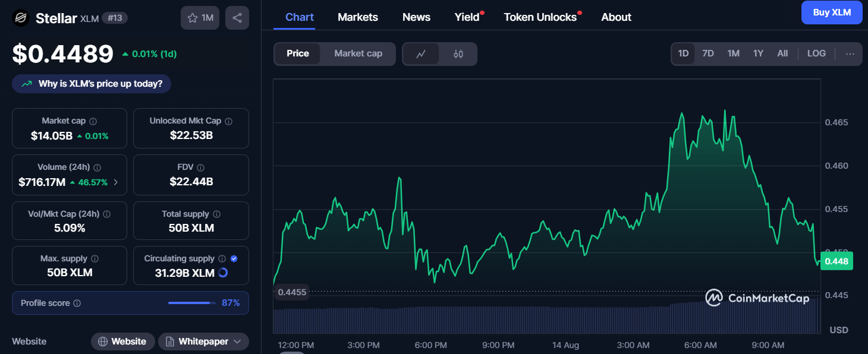Viewport: 868px width, 354px height.
Task: Open the Yield tab
Action: coord(467,17)
